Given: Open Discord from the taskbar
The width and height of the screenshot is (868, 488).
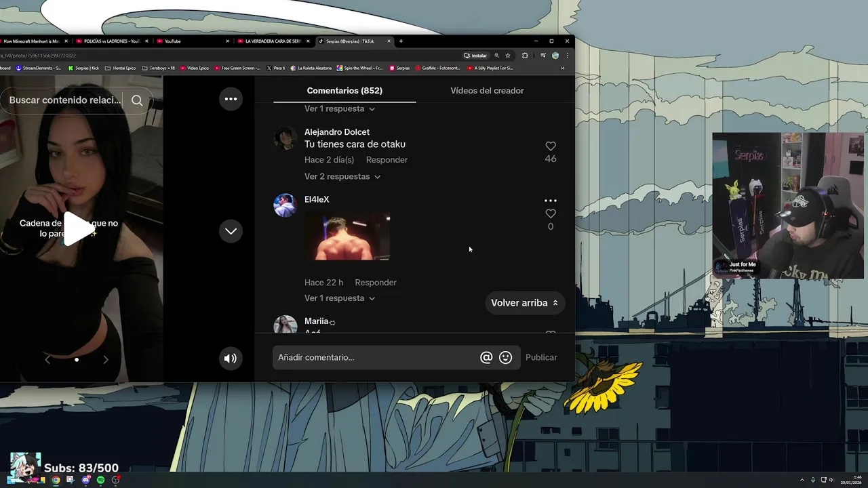Looking at the screenshot, I should click(x=85, y=480).
